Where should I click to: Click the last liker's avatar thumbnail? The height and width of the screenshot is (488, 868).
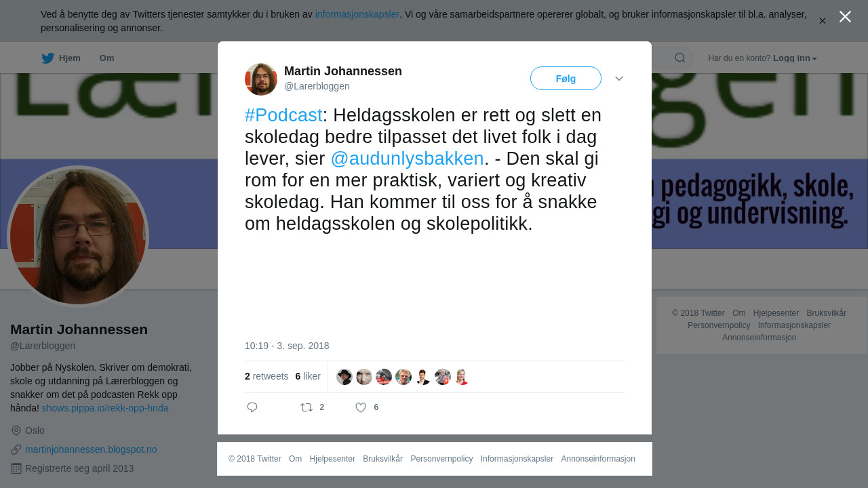[x=462, y=377]
